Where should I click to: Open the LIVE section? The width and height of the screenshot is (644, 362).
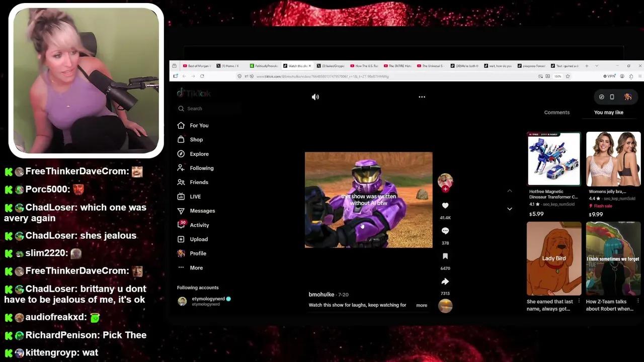click(189, 197)
